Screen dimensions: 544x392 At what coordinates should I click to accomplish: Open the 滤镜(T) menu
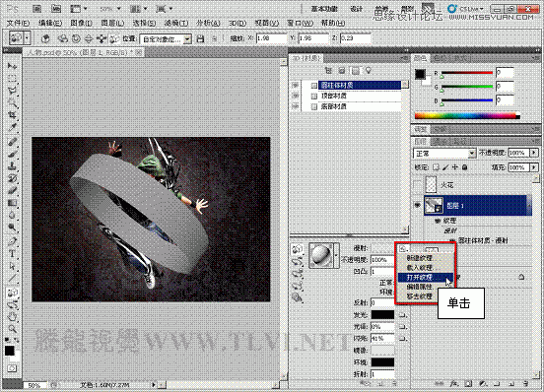pyautogui.click(x=175, y=23)
